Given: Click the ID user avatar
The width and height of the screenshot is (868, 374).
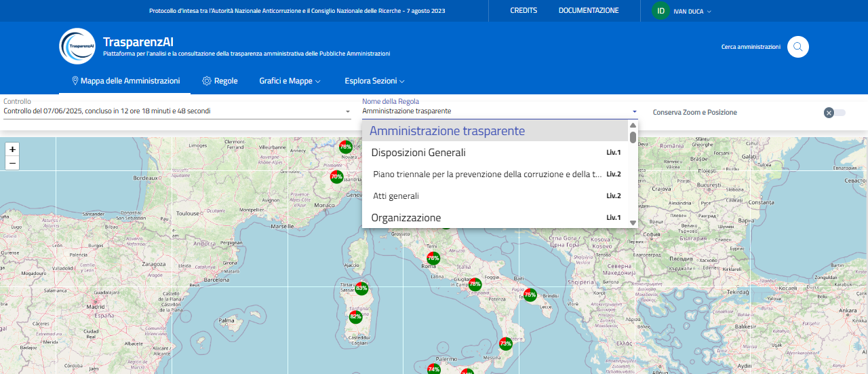Looking at the screenshot, I should tap(660, 11).
